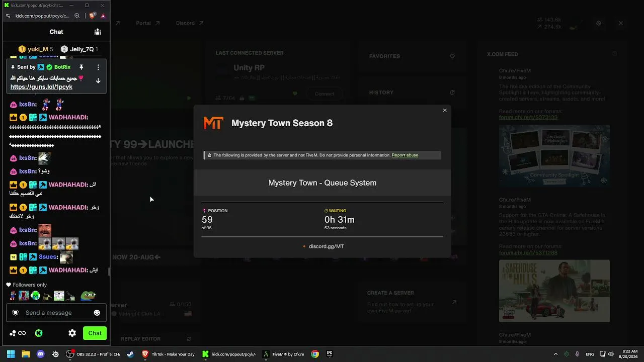Click the discord.gg/MT text
This screenshot has width=644, height=362.
pyautogui.click(x=326, y=246)
